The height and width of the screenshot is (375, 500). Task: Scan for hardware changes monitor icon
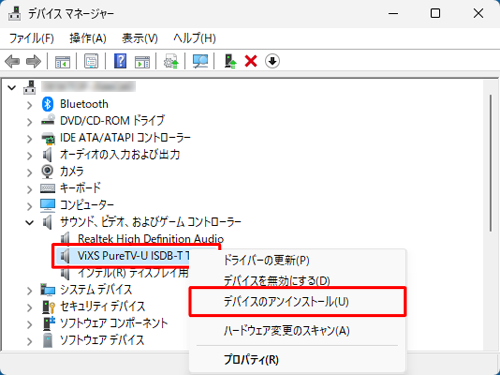(200, 61)
